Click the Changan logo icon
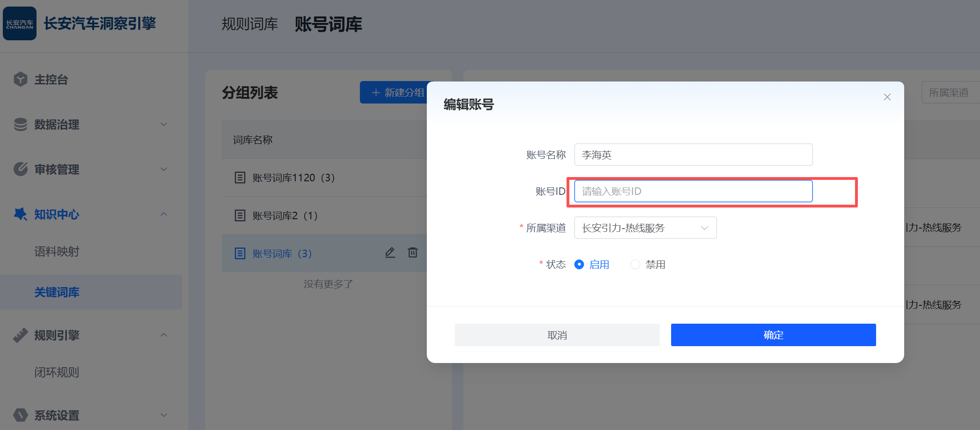980x430 pixels. 20,23
